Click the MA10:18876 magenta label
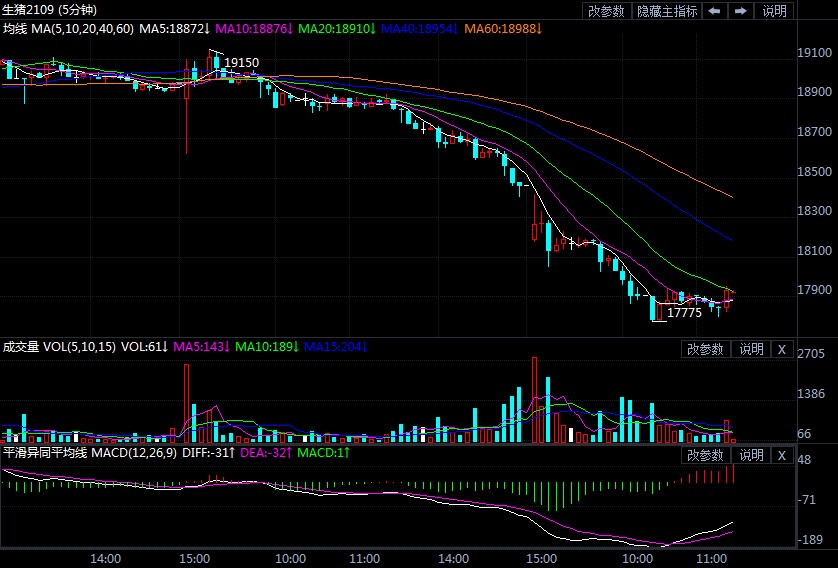Screen dimensions: 838x568 click(x=254, y=29)
